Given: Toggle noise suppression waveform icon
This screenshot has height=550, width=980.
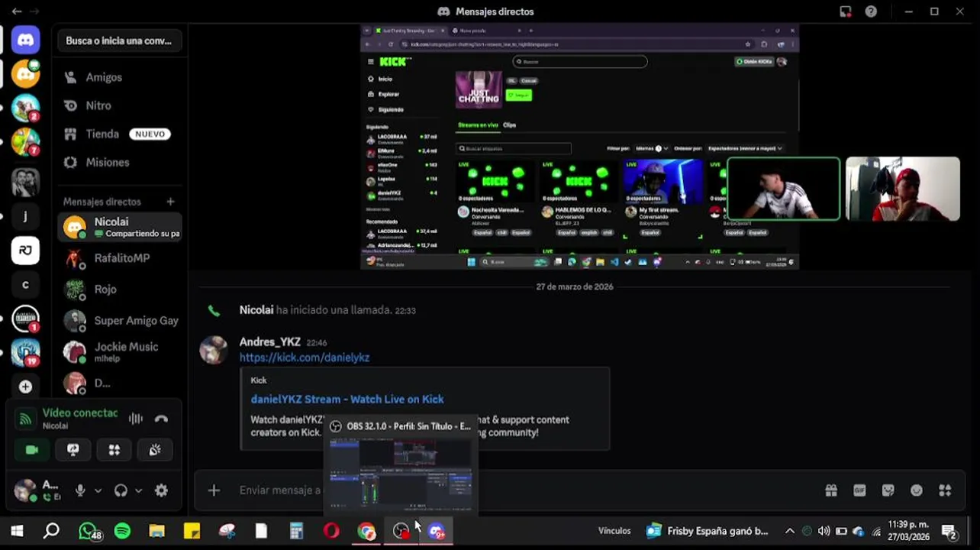Looking at the screenshot, I should [x=136, y=419].
